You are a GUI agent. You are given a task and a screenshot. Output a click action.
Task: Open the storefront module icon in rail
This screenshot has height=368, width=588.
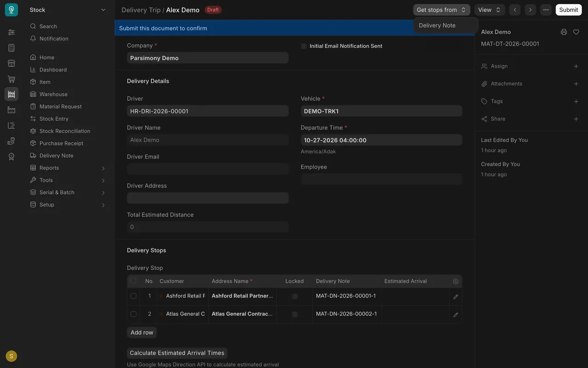pyautogui.click(x=11, y=63)
